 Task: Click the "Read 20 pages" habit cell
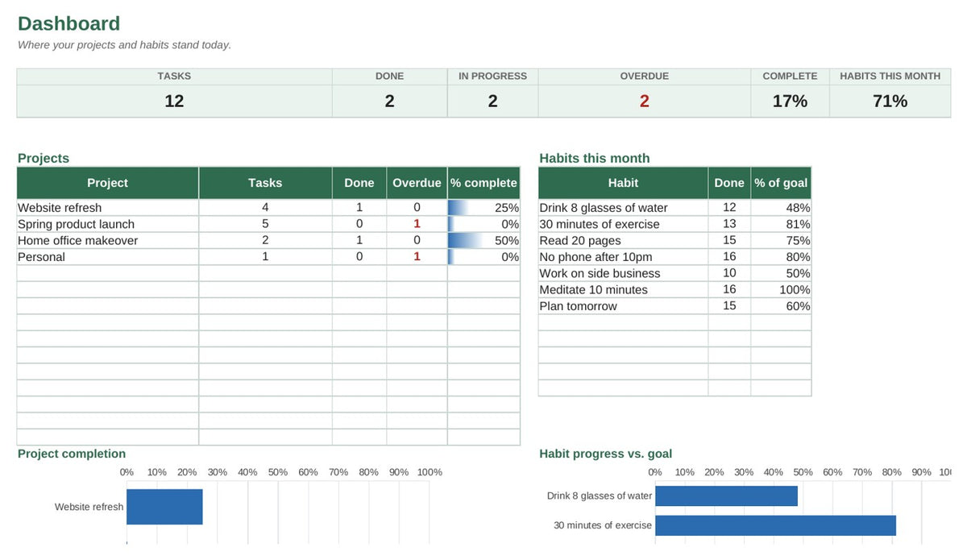[623, 240]
